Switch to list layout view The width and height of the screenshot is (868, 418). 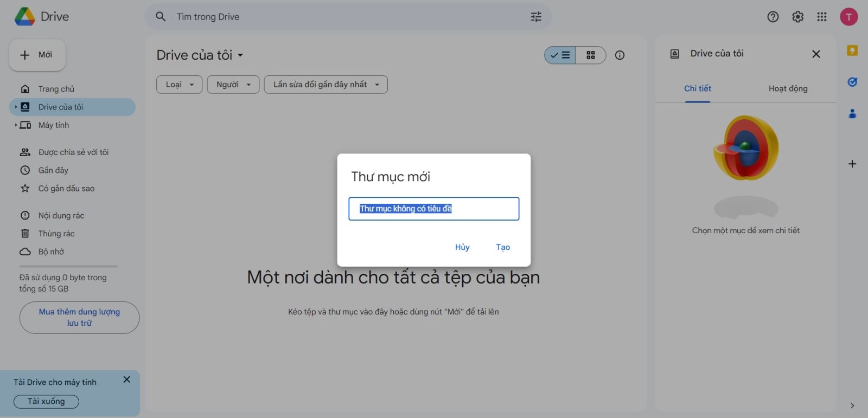560,55
